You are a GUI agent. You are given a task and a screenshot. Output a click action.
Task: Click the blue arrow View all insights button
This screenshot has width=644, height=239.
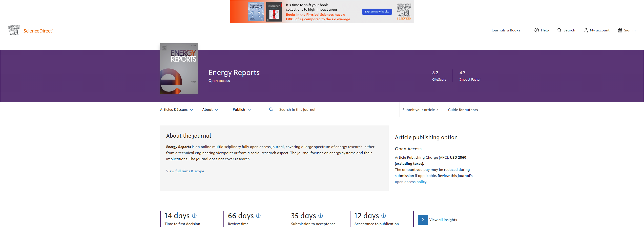(x=423, y=220)
